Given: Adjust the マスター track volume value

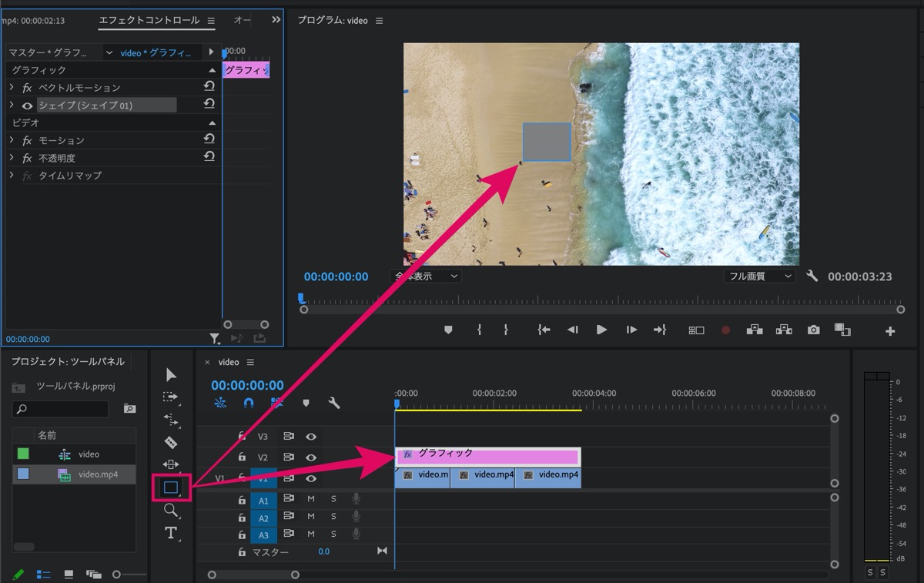Looking at the screenshot, I should click(x=323, y=551).
